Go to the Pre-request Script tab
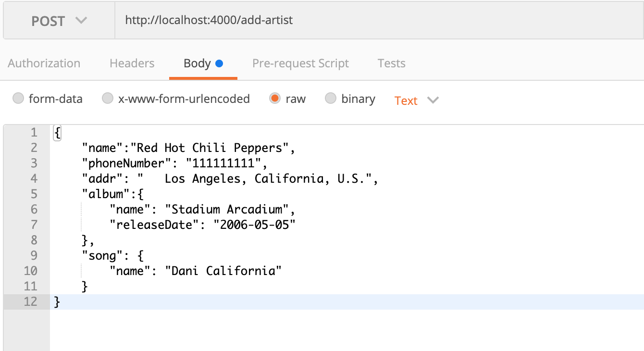The height and width of the screenshot is (351, 644). coord(300,63)
